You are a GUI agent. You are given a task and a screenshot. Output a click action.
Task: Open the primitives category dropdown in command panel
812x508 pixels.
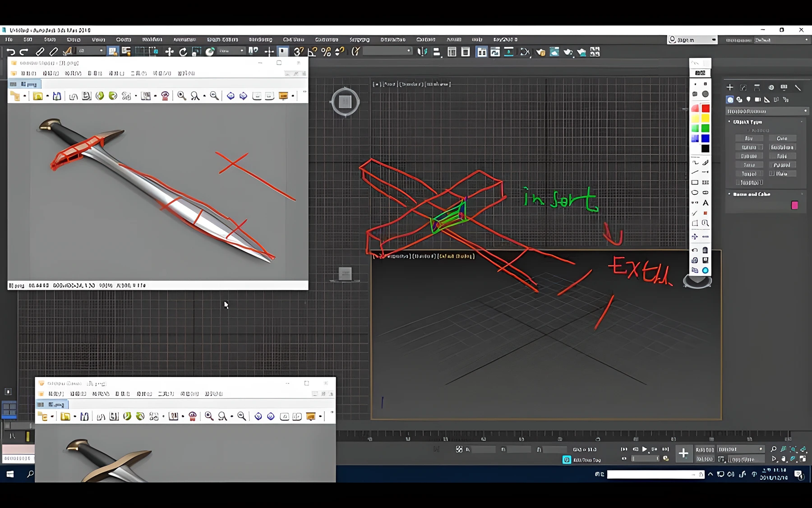point(766,111)
